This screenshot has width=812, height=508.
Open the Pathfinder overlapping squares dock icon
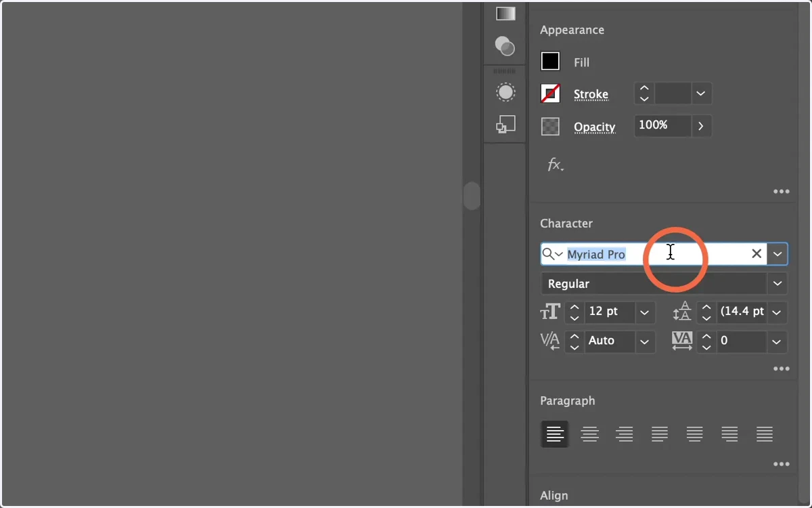click(505, 125)
